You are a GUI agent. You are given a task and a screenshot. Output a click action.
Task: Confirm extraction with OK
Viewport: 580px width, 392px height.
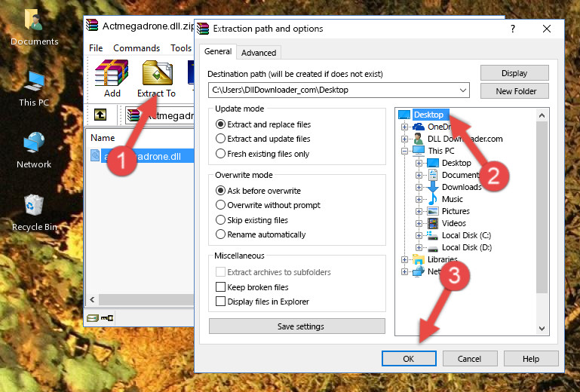point(408,359)
